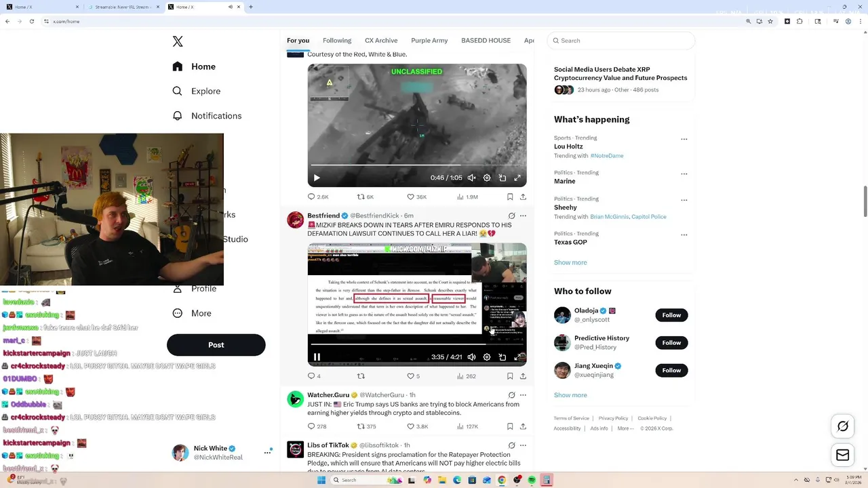Unmute the UNCLASSIFIED video
The image size is (868, 488).
coord(472,178)
